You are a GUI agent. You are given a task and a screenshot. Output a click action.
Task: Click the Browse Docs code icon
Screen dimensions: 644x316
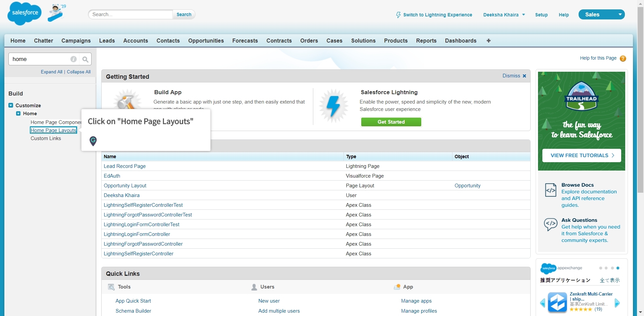click(550, 190)
